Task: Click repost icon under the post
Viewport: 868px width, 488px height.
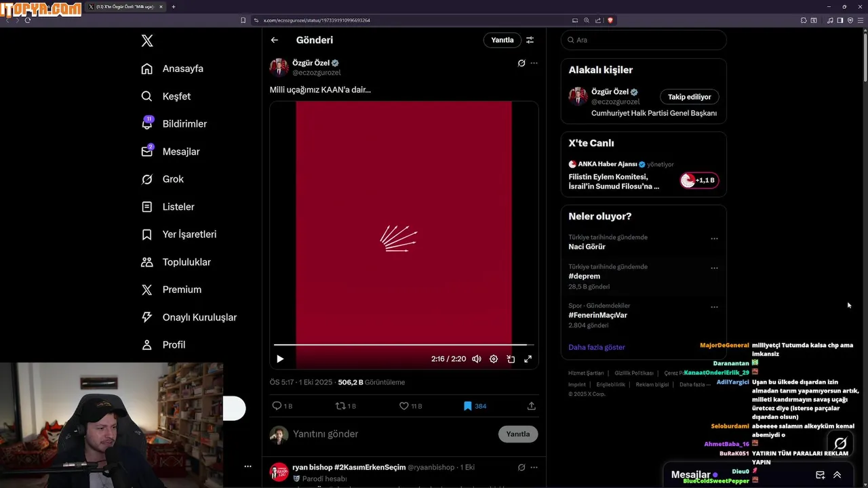Action: (x=340, y=406)
